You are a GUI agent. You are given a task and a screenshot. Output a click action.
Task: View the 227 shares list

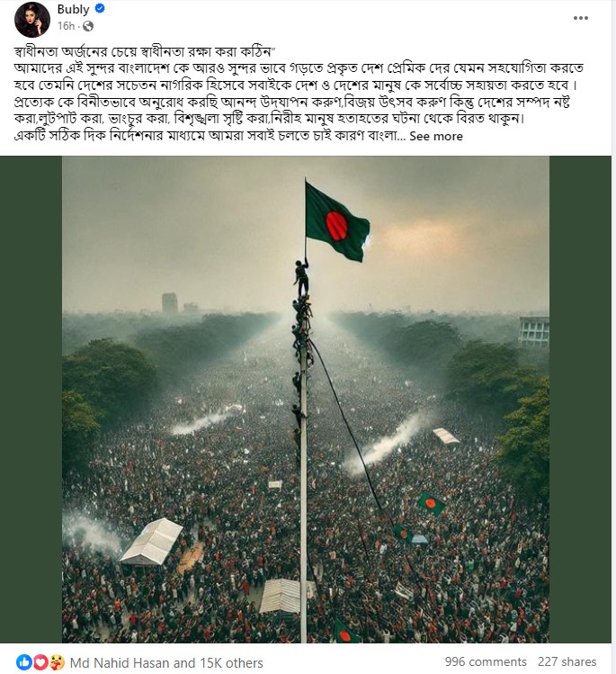pyautogui.click(x=567, y=661)
